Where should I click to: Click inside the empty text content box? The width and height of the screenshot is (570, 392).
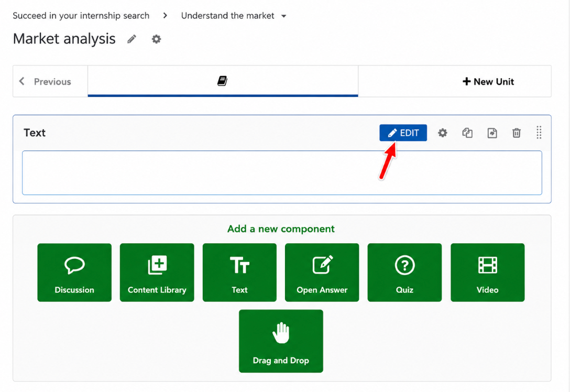pos(282,173)
